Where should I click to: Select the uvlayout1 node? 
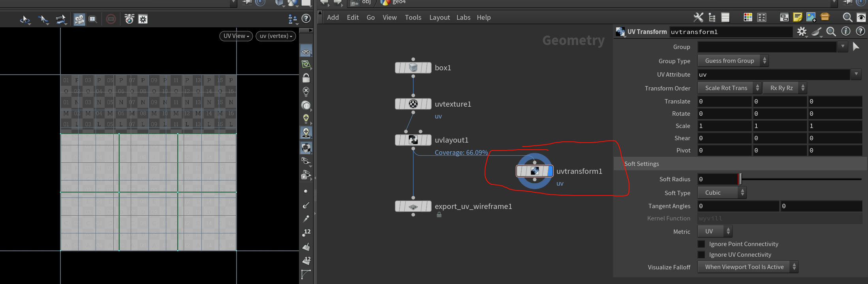click(x=413, y=140)
